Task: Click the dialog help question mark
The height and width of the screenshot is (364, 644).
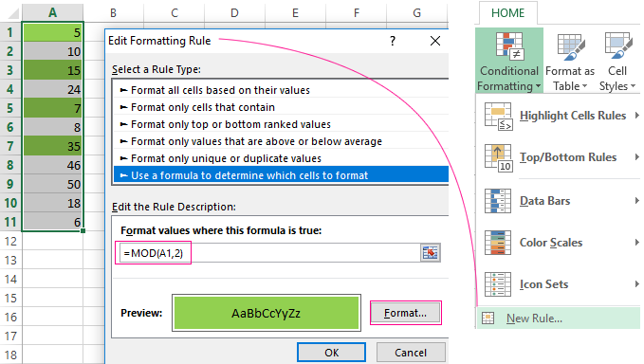Action: coord(393,41)
